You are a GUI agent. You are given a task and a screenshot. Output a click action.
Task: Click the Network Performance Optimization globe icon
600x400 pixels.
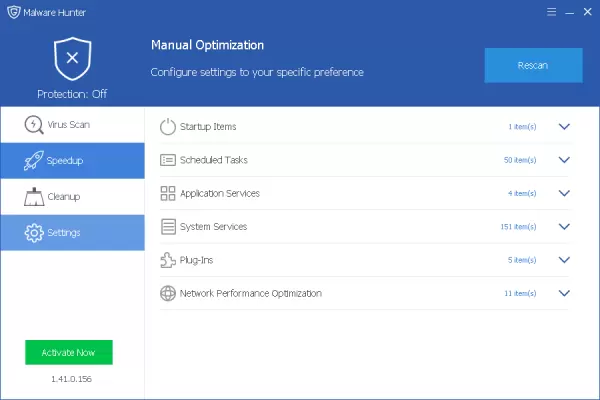pos(168,294)
